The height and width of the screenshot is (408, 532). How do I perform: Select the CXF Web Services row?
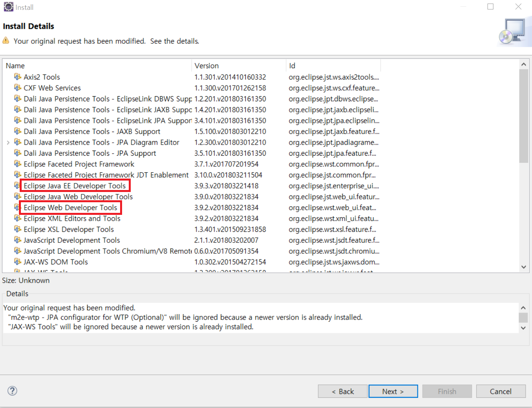pyautogui.click(x=52, y=88)
